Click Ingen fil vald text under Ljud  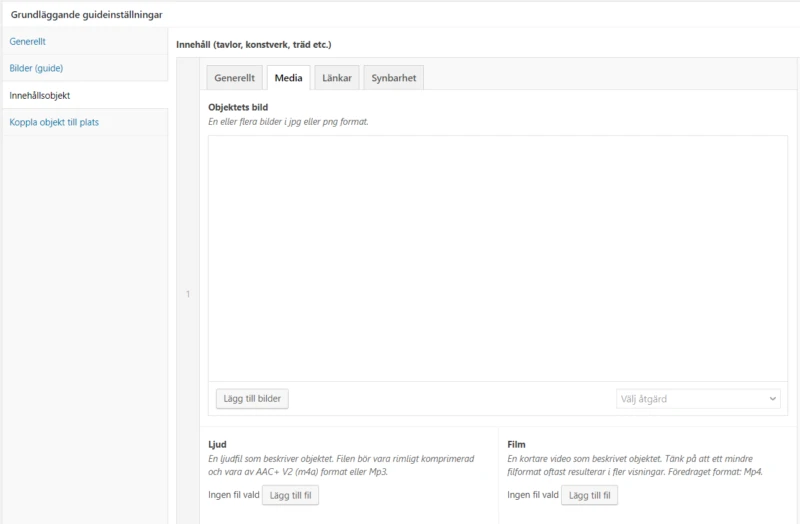click(234, 495)
